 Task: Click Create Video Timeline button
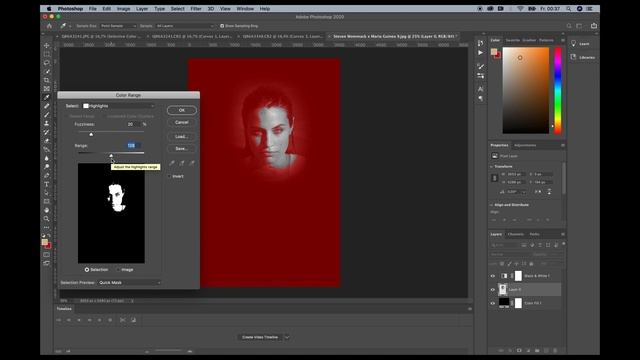click(260, 337)
